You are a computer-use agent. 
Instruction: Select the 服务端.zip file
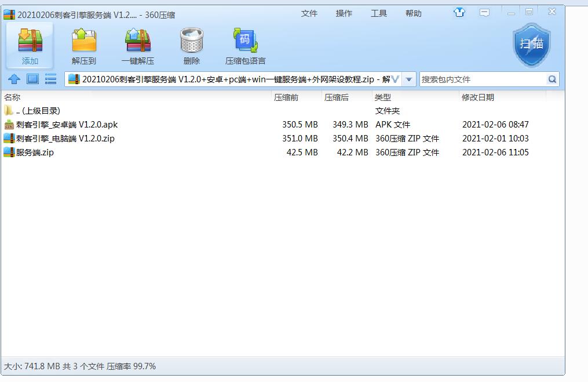[x=35, y=152]
